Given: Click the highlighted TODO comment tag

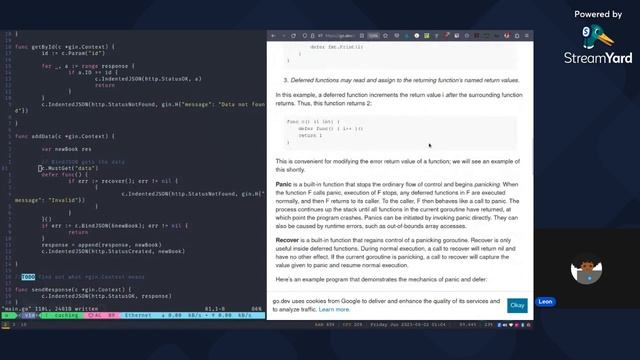Looking at the screenshot, I should [28, 277].
